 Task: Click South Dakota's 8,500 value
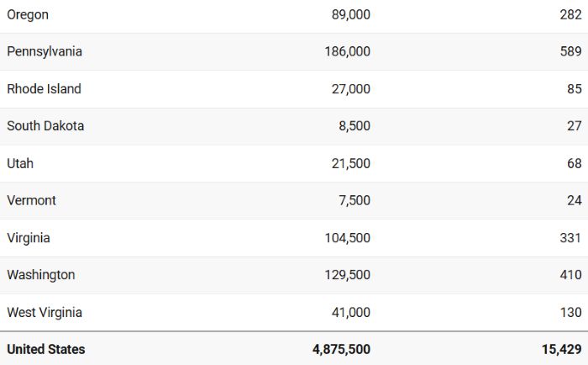click(354, 126)
